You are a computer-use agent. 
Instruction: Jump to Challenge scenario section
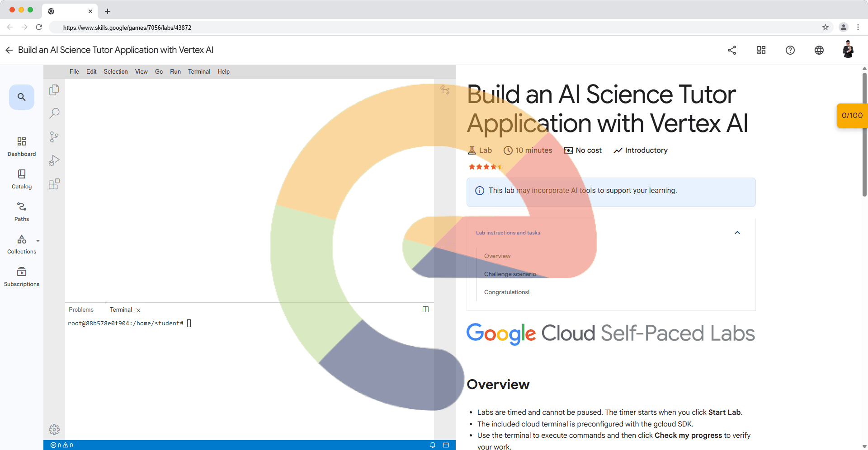tap(510, 274)
